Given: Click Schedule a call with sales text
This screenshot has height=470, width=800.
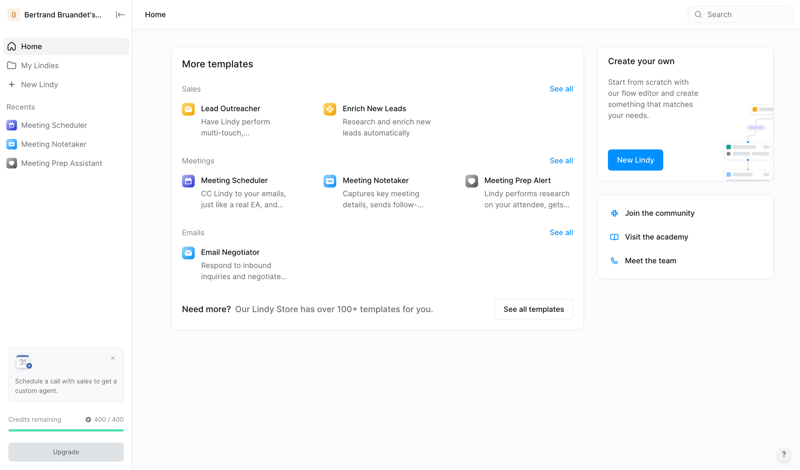Looking at the screenshot, I should 66,386.
